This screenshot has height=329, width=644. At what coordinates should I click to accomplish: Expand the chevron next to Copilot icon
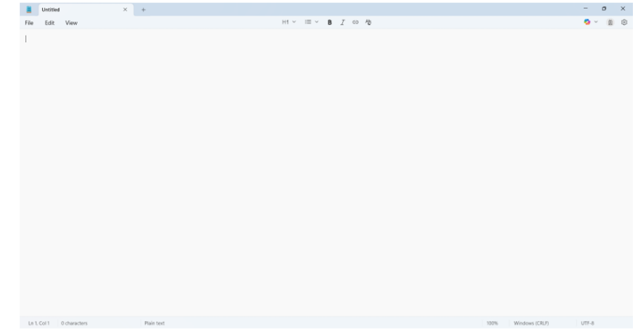[x=596, y=22]
